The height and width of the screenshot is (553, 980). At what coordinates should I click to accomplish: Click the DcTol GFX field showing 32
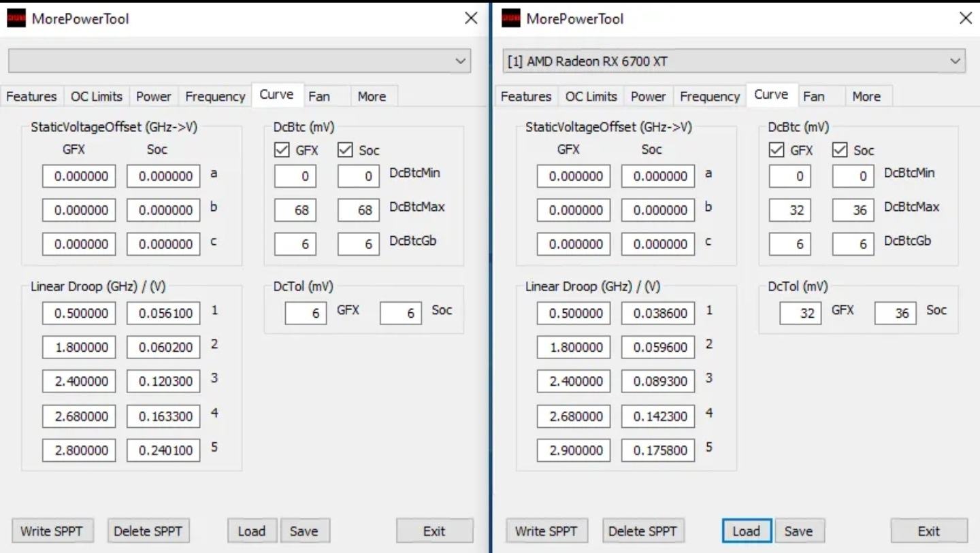pyautogui.click(x=800, y=314)
